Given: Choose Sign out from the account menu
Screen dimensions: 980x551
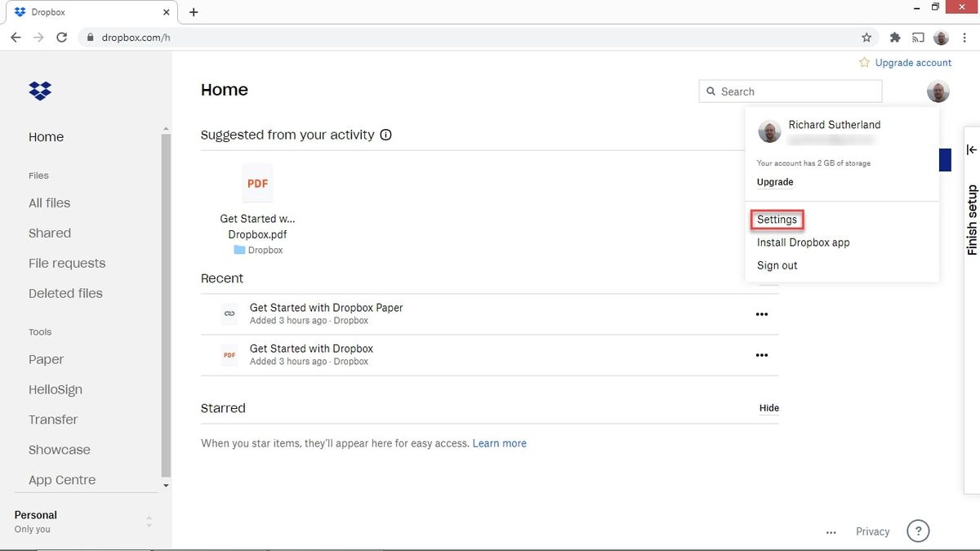Looking at the screenshot, I should click(776, 264).
